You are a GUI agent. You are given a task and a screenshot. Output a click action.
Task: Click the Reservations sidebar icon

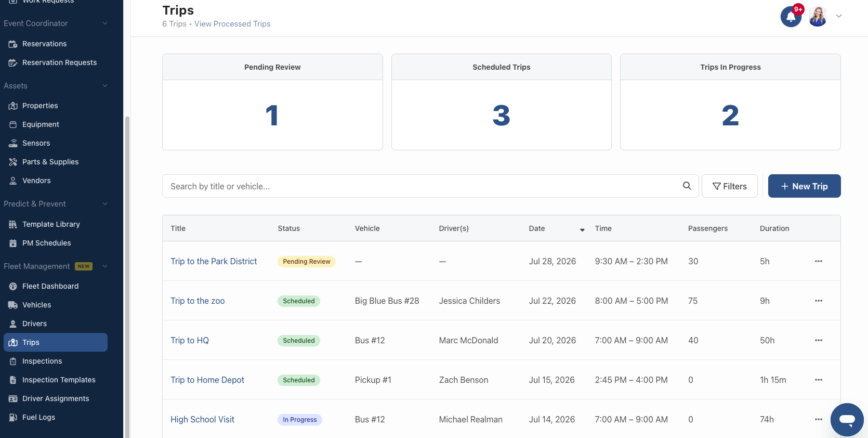pyautogui.click(x=13, y=44)
